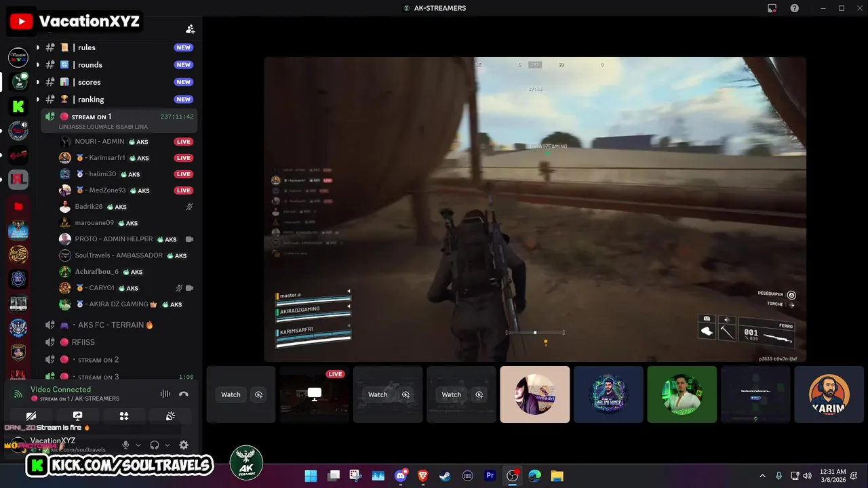Watch the fourth stream tile

[x=452, y=394]
